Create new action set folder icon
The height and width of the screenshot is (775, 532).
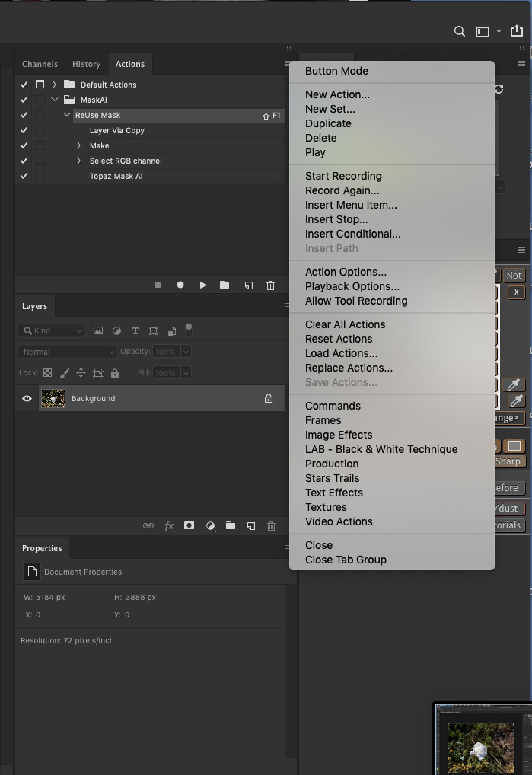coord(225,285)
